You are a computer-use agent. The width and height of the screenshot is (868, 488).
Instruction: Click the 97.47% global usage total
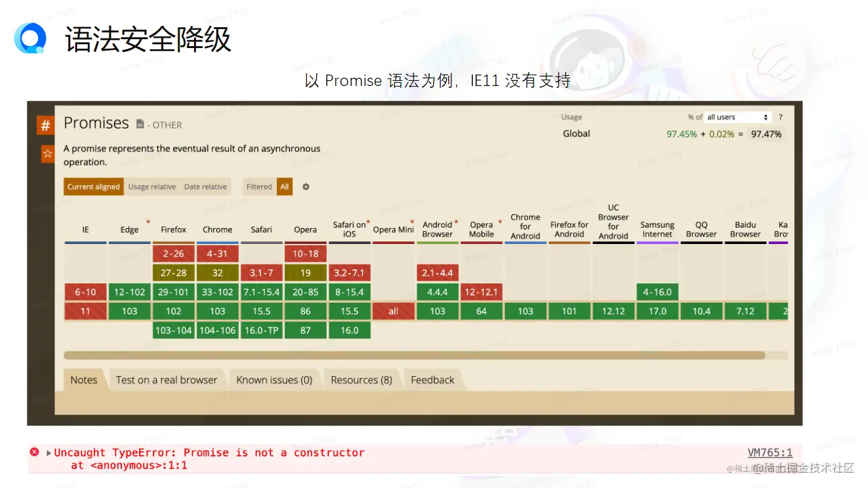766,134
